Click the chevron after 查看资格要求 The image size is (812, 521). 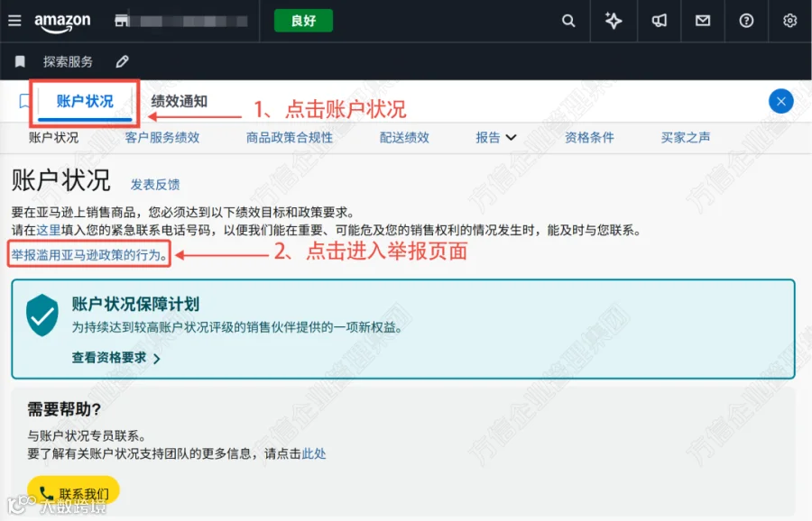pos(157,359)
